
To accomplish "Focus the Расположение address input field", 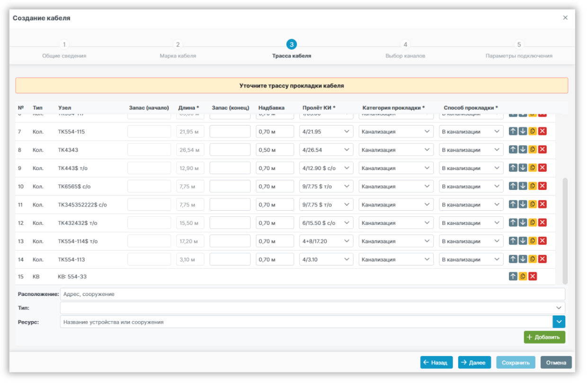I will (312, 294).
